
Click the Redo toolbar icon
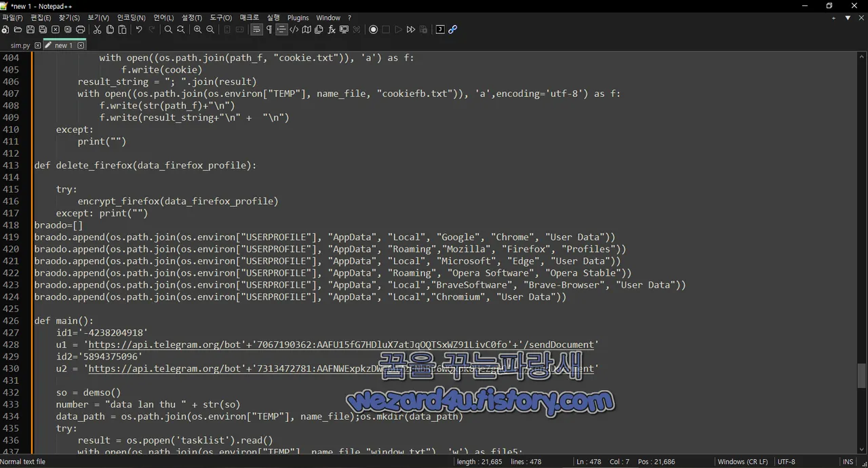(152, 30)
